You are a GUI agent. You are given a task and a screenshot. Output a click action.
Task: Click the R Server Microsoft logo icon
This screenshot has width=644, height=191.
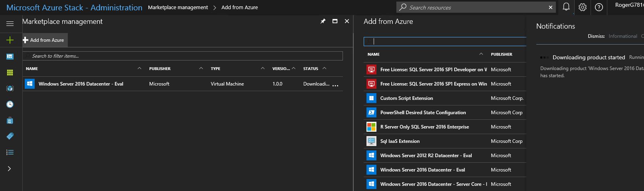click(x=371, y=127)
